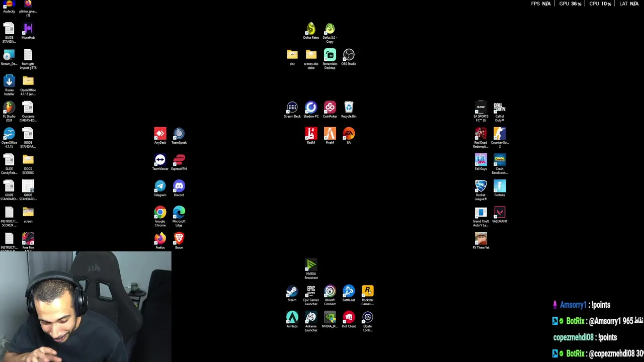Image resolution: width=644 pixels, height=362 pixels.
Task: Launch the Dofus Retro shortcut
Action: 311,31
